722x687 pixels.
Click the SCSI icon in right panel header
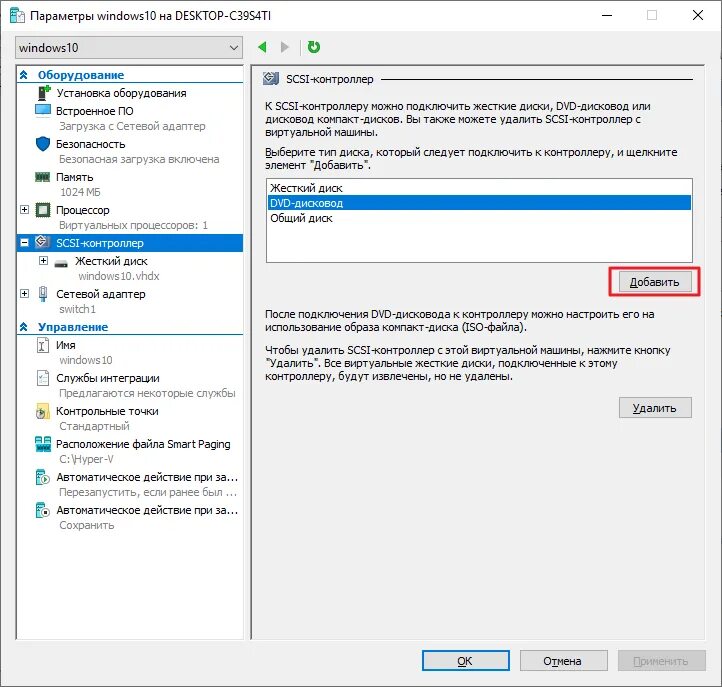(271, 79)
